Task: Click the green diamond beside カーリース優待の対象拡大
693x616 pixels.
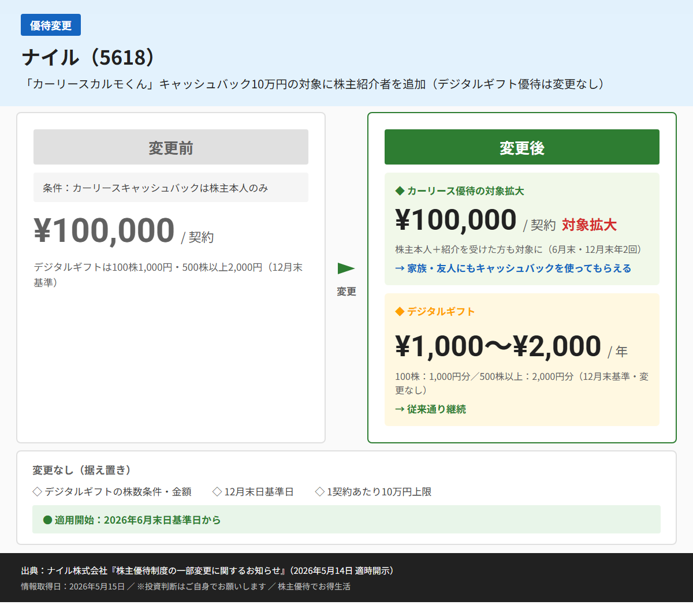Action: (x=400, y=191)
